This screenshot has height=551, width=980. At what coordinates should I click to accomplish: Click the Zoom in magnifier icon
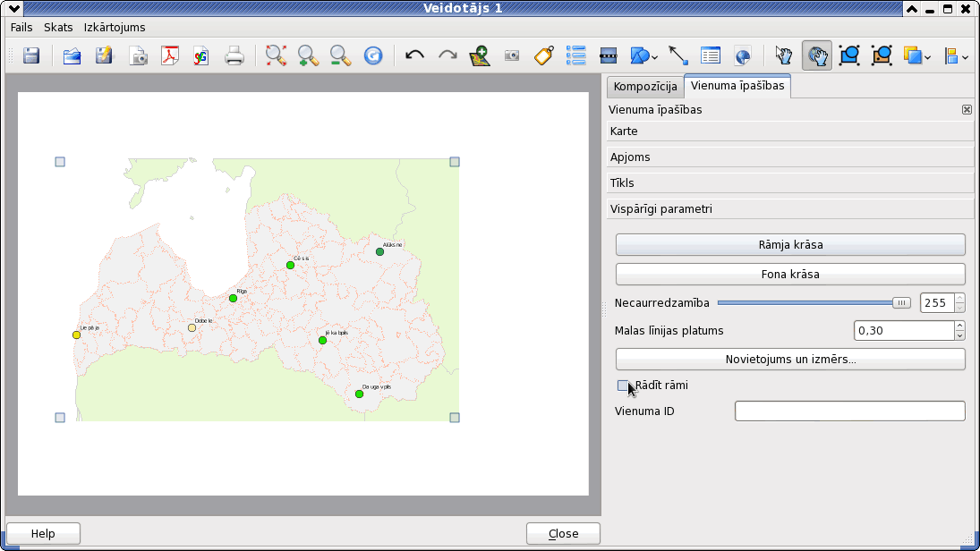(308, 55)
